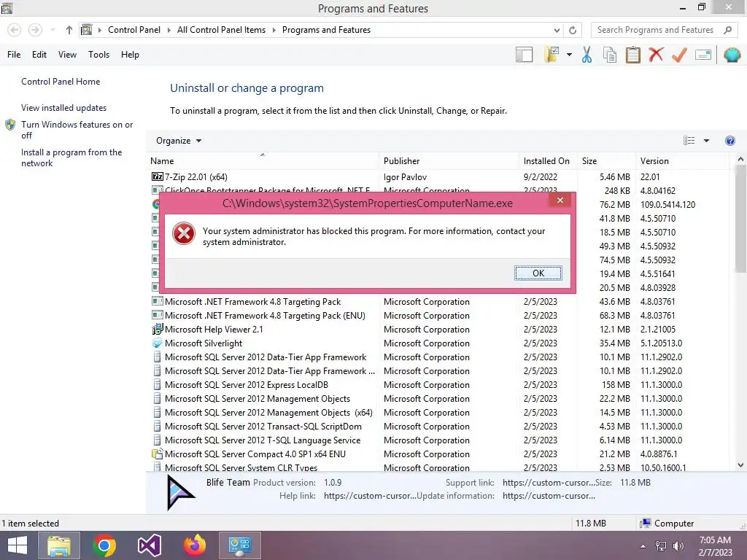Open the Edit menu
This screenshot has height=560, width=747.
pos(39,55)
